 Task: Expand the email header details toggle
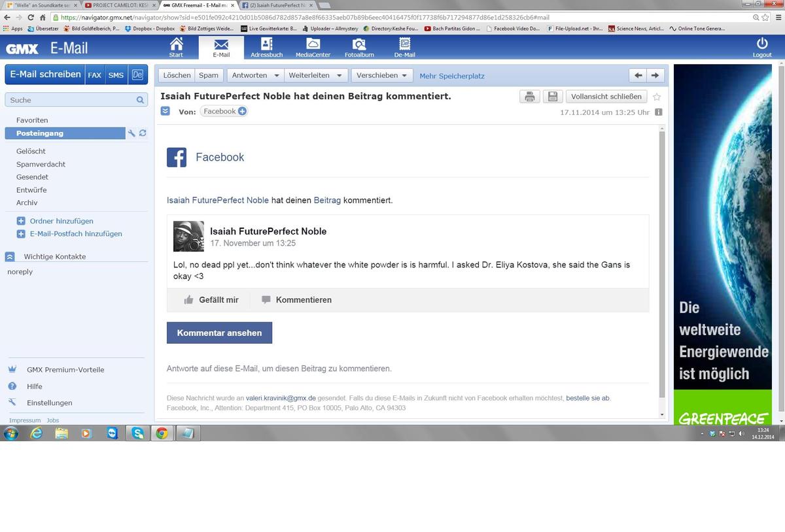[166, 111]
